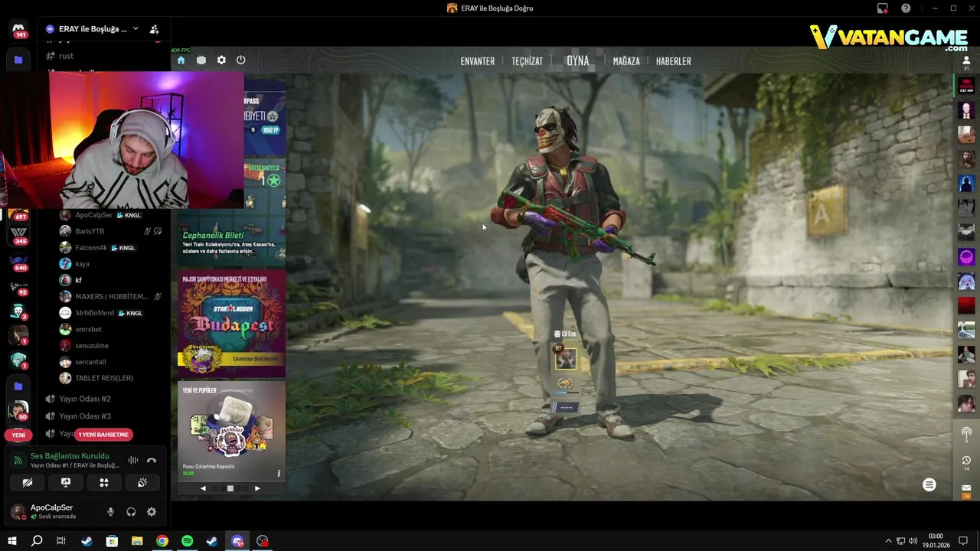Click the Lil Em player avatar
The width and height of the screenshot is (980, 551).
click(566, 358)
